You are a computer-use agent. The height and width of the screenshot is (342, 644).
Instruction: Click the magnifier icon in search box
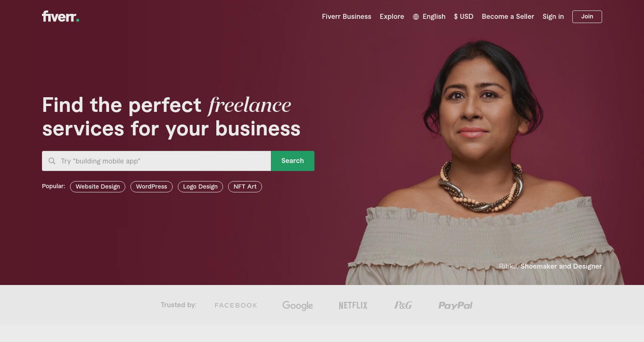coord(52,161)
